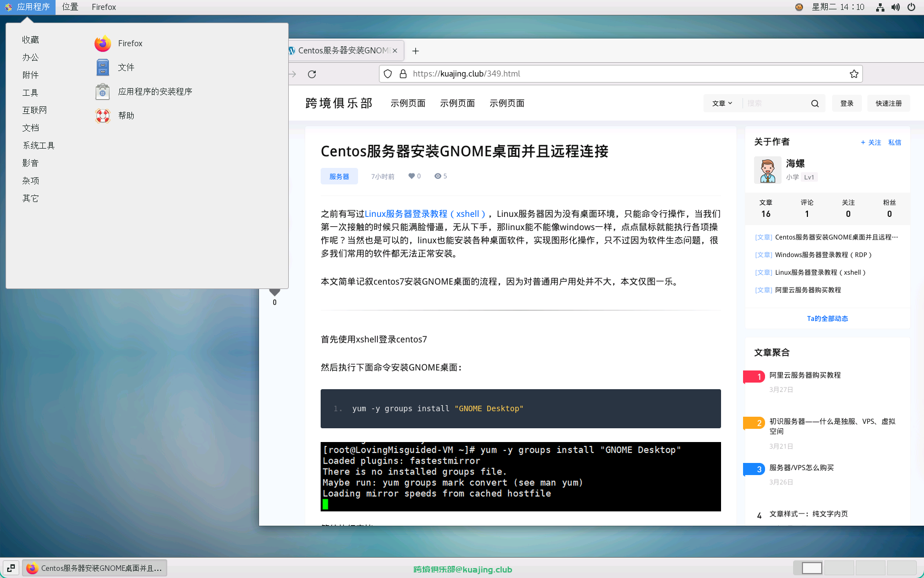Click the 登录 button
This screenshot has width=924, height=578.
847,103
